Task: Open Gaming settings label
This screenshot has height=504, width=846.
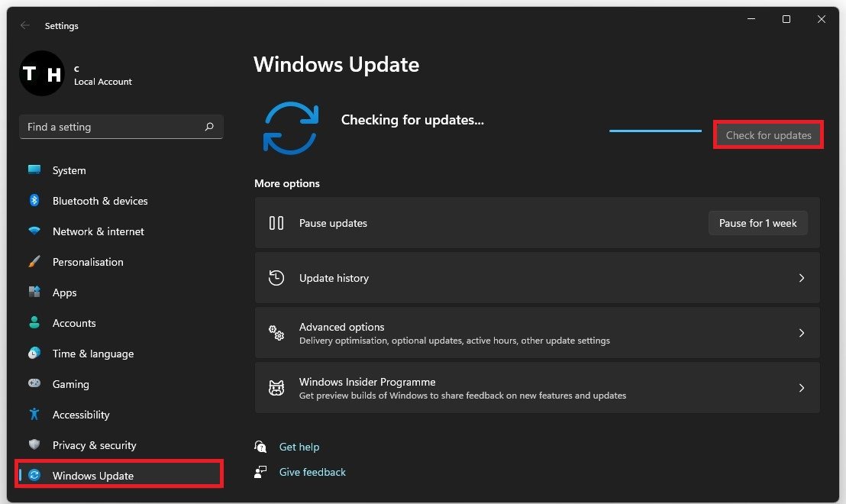Action: pos(71,384)
